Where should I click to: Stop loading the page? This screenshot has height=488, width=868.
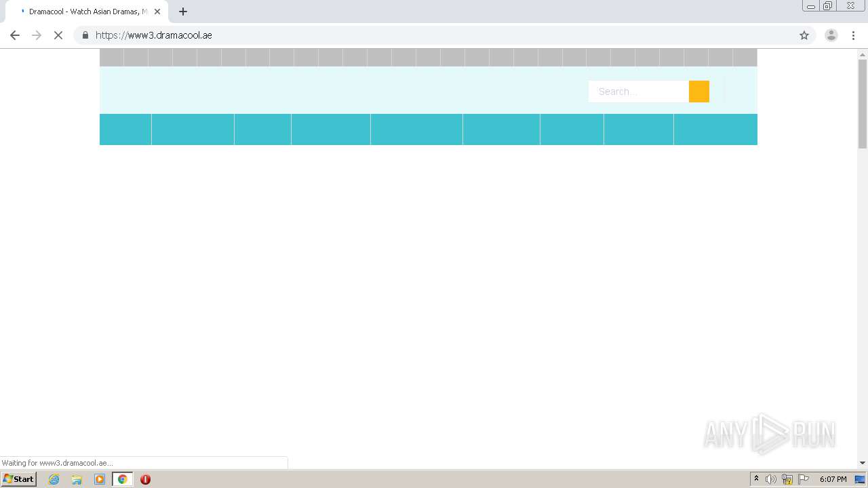[58, 35]
